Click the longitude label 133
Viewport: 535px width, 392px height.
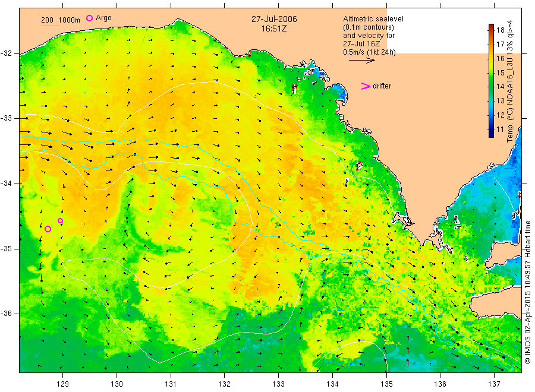pyautogui.click(x=278, y=384)
